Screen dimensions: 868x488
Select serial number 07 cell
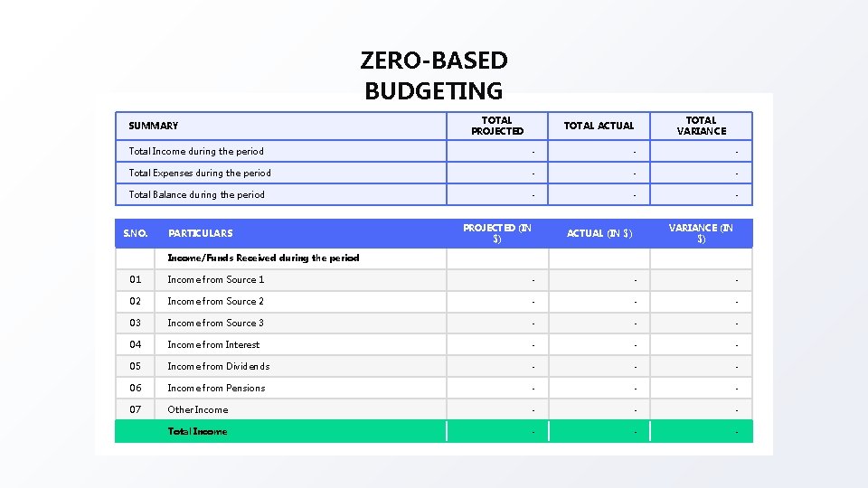[x=135, y=409]
